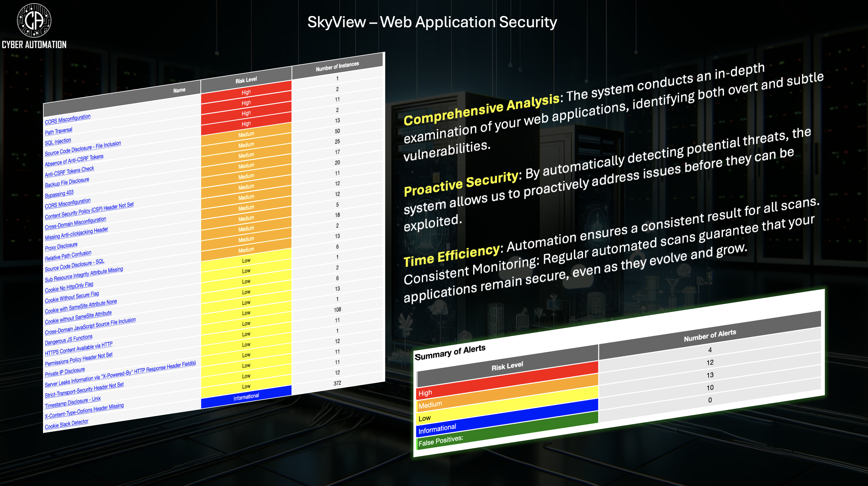Click the instance count 25
The width and height of the screenshot is (868, 486).
(337, 141)
